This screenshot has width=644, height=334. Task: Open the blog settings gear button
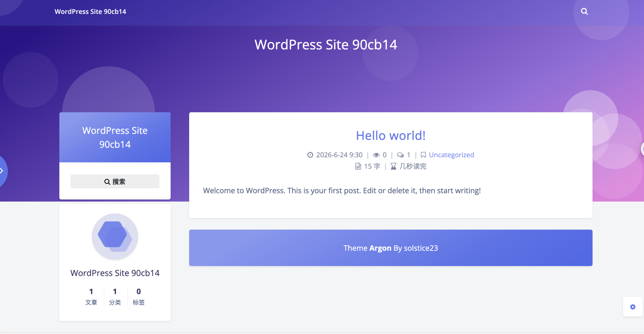click(x=632, y=307)
